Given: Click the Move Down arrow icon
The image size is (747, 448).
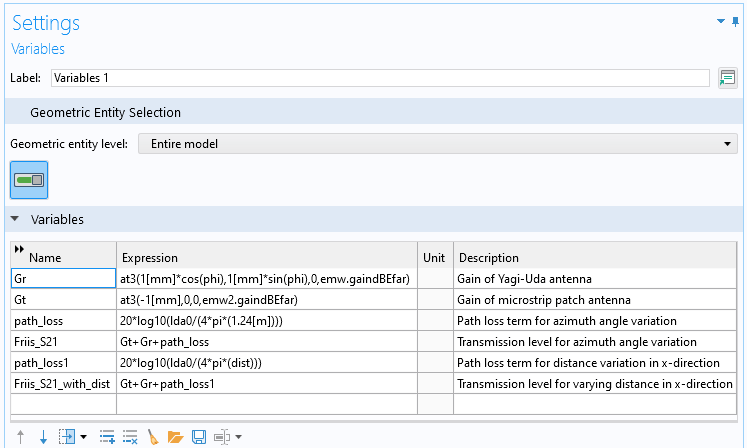Looking at the screenshot, I should [43, 437].
